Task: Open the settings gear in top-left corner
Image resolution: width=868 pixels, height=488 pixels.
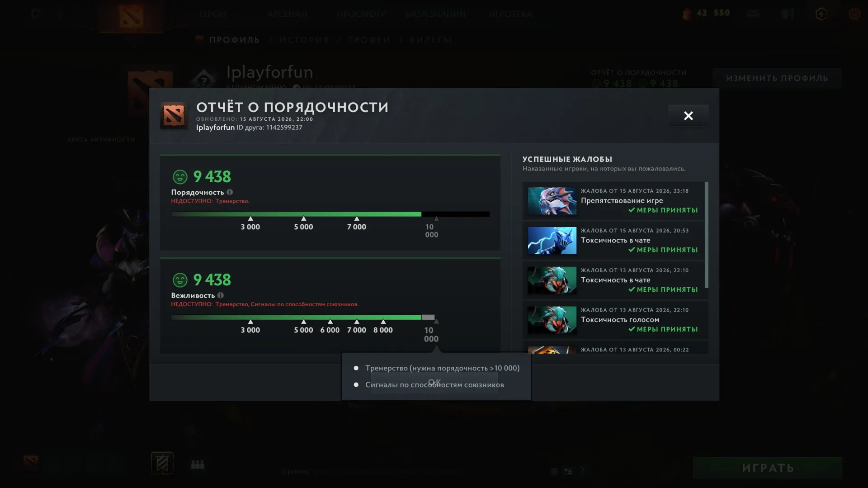Action: [35, 14]
